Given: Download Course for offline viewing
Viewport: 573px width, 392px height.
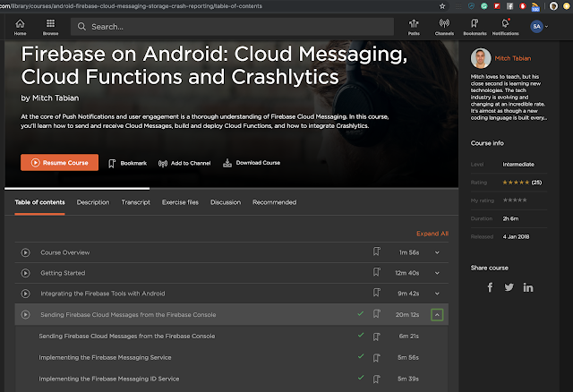Looking at the screenshot, I should tap(252, 163).
